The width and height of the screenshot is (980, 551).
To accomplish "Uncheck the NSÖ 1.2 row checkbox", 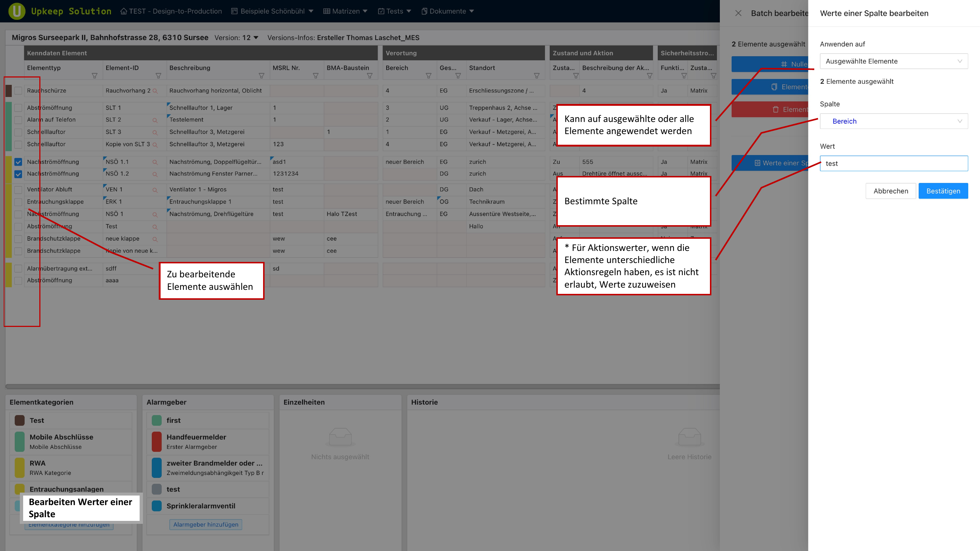I will tap(18, 174).
